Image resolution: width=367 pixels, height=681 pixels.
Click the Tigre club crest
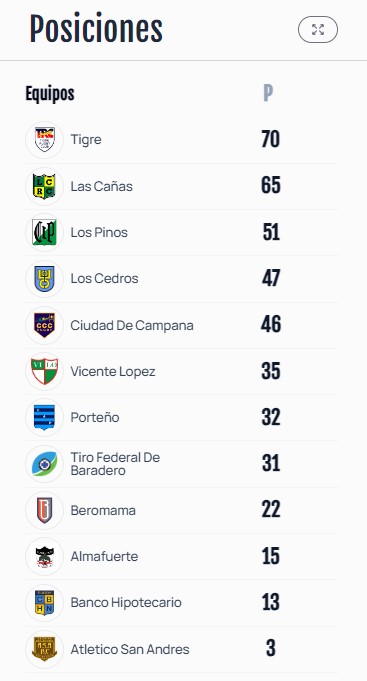44,140
